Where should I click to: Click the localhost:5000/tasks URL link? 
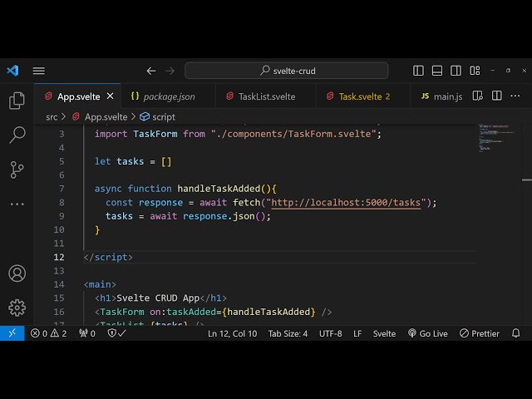[x=346, y=202]
